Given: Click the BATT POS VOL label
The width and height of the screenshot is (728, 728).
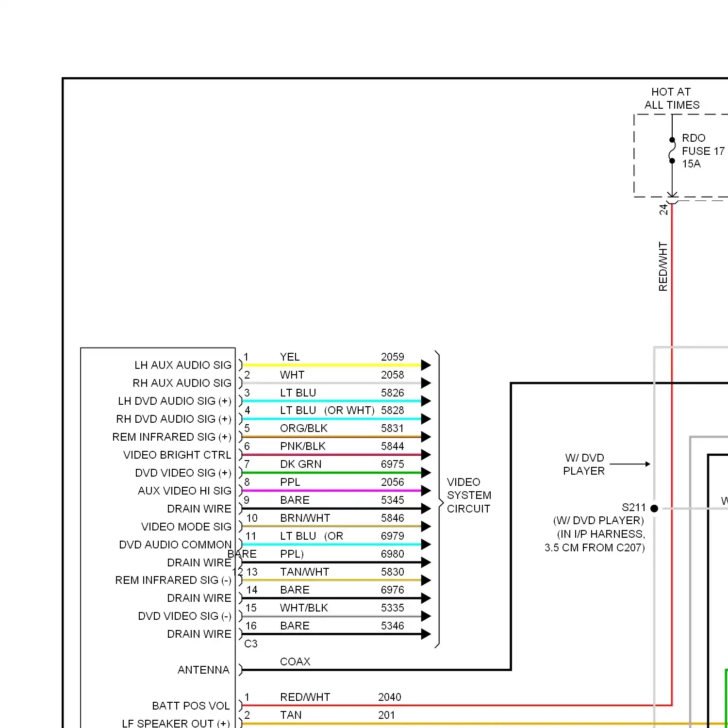Looking at the screenshot, I should 191,706.
